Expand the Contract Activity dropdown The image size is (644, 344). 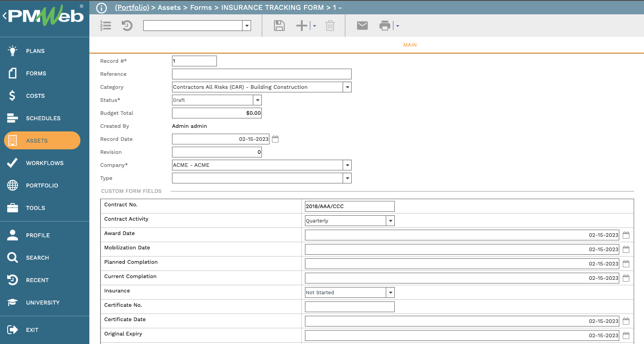tap(390, 221)
